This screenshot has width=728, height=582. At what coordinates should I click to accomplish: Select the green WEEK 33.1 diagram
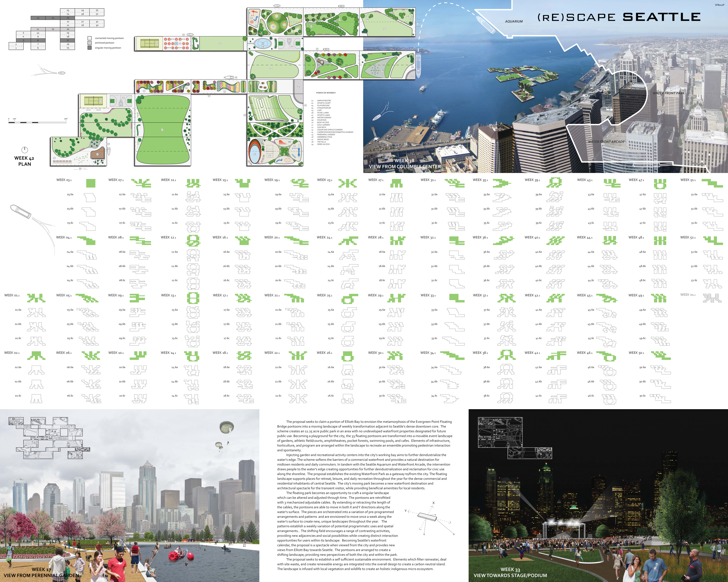pos(457,298)
